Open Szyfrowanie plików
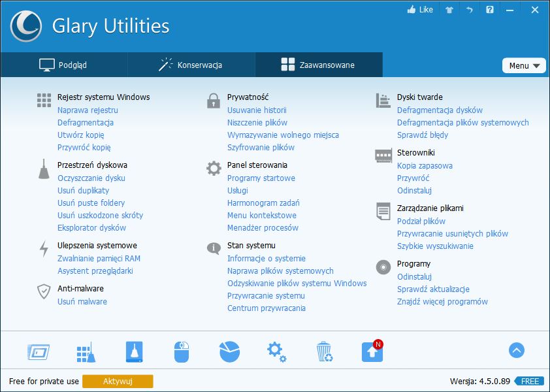This screenshot has height=392, width=550. point(261,148)
